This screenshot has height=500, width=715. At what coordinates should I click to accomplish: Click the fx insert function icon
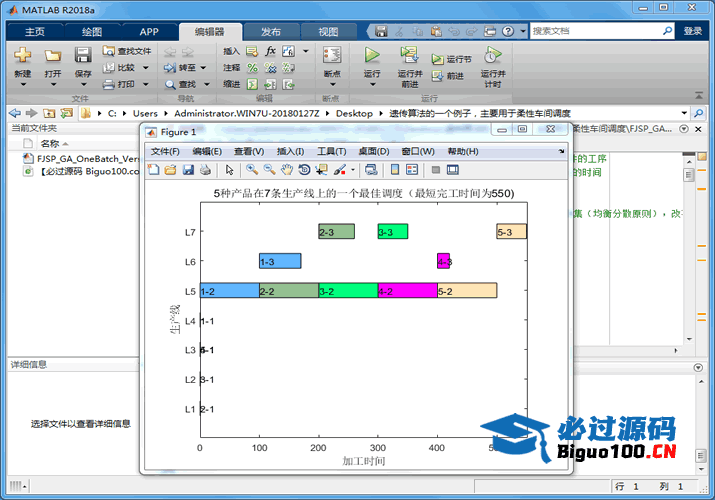click(270, 51)
